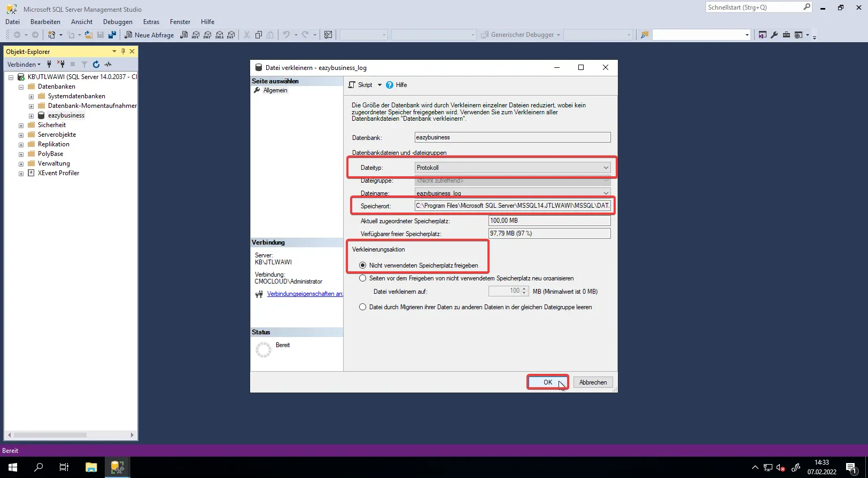868x478 pixels.
Task: Open the Skript dropdown arrow
Action: point(379,85)
